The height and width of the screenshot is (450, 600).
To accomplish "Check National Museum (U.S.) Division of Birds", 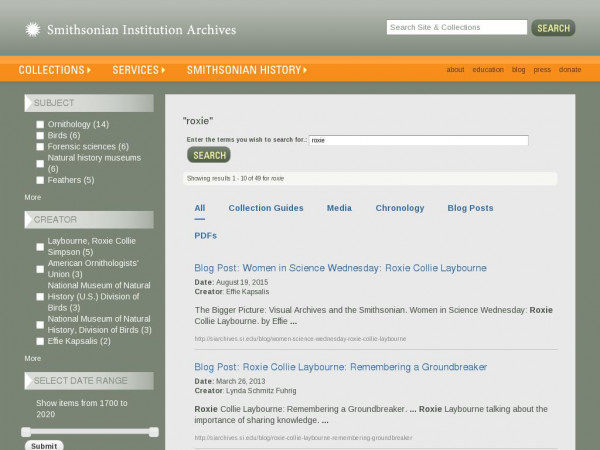I will (x=40, y=297).
